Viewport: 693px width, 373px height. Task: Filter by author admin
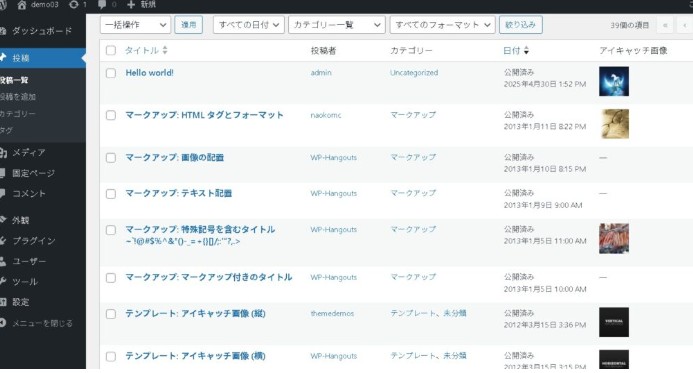click(x=321, y=72)
